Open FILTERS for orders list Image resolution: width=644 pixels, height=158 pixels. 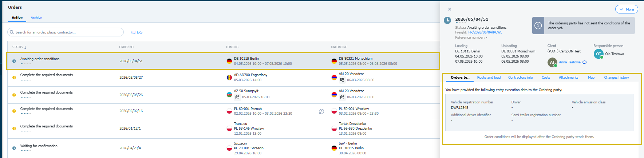click(x=137, y=32)
